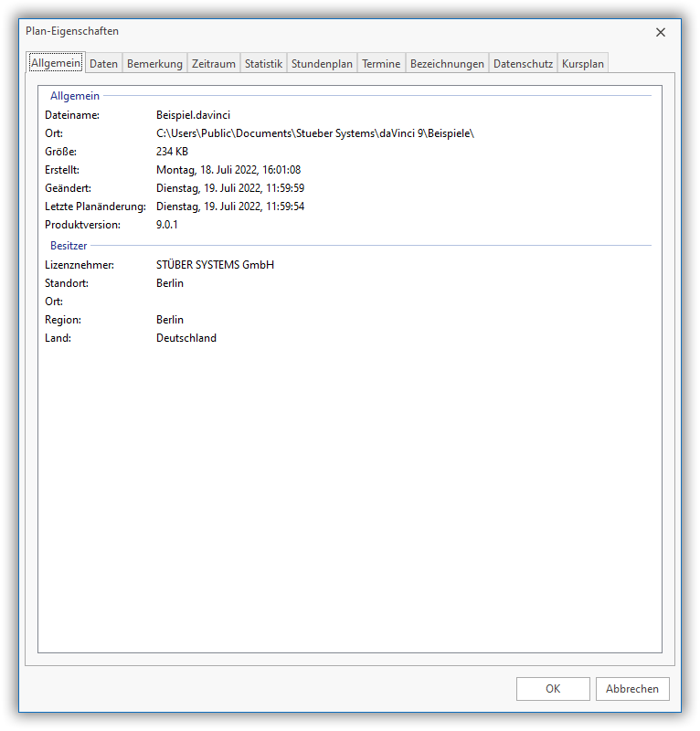Image resolution: width=700 pixels, height=731 pixels.
Task: Select the Kursplan tab
Action: pyautogui.click(x=583, y=64)
